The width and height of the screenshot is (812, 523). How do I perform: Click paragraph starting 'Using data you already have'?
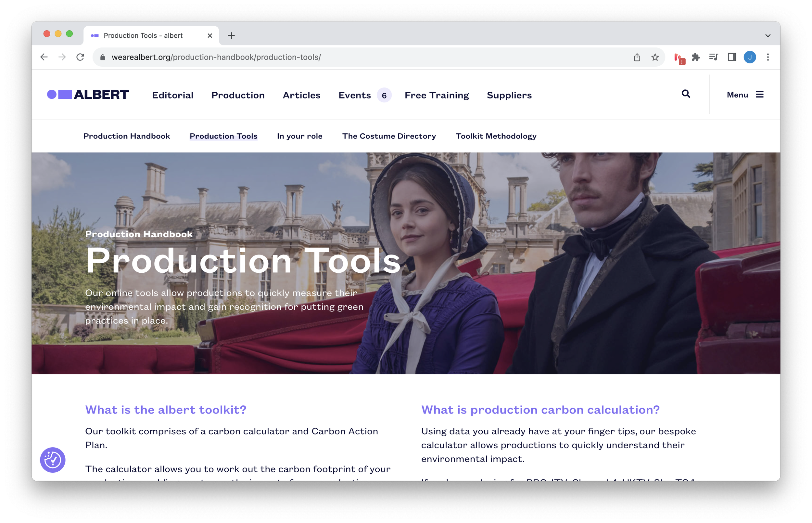click(x=559, y=445)
